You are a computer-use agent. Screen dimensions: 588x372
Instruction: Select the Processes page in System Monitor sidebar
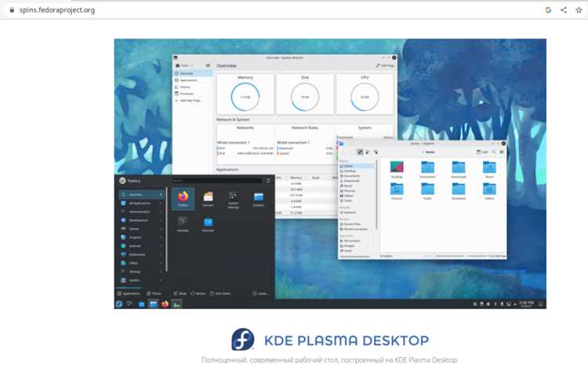tap(193, 94)
